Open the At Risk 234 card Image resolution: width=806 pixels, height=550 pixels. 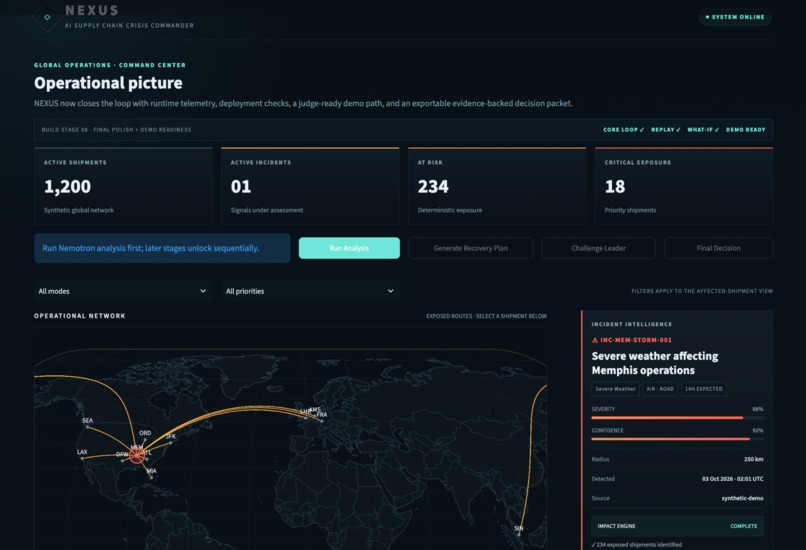pos(497,186)
